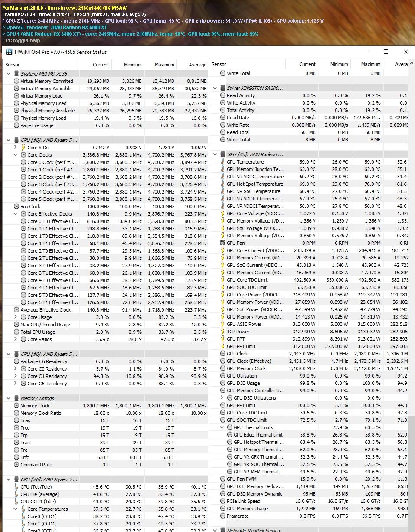Viewport: 415px width, 532px height.
Task: Sort by the left pane Average column
Action: [192, 65]
